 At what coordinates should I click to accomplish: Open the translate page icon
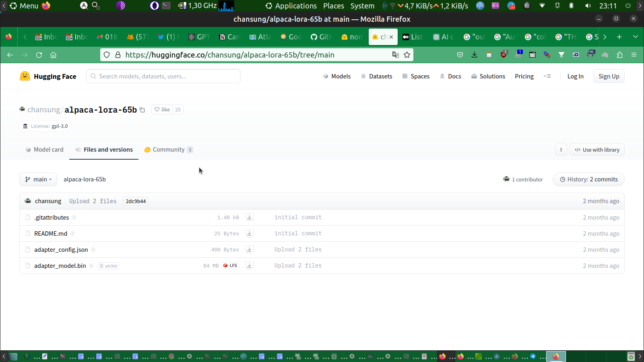pyautogui.click(x=396, y=55)
